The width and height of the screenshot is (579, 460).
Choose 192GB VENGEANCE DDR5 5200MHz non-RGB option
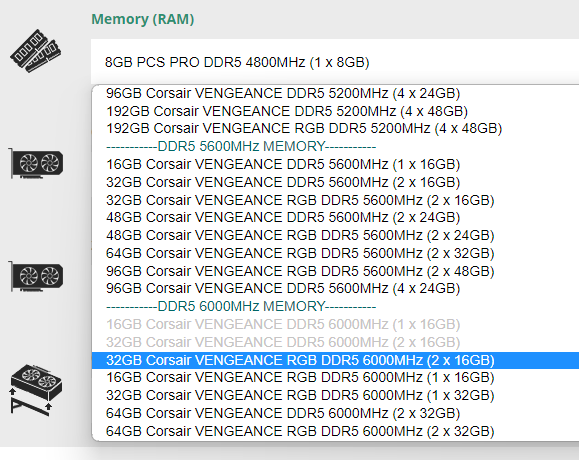pyautogui.click(x=335, y=111)
